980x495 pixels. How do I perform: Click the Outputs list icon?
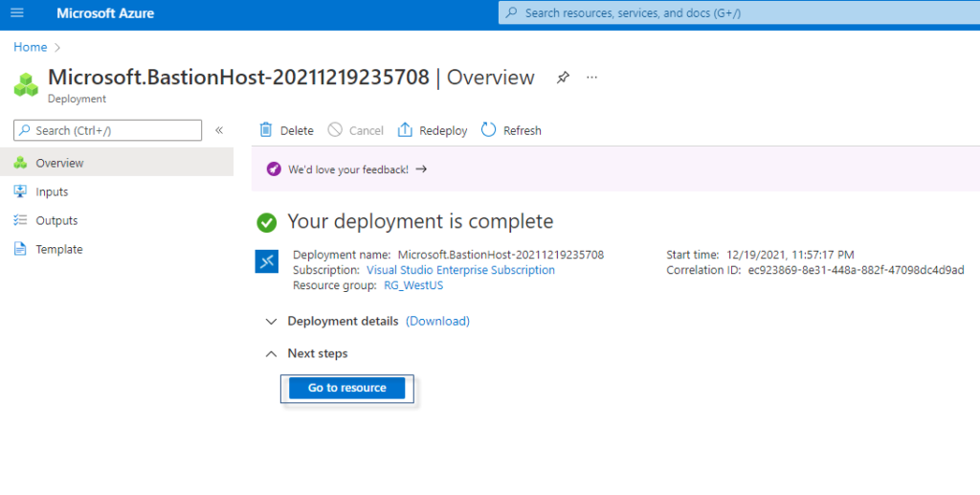click(20, 220)
